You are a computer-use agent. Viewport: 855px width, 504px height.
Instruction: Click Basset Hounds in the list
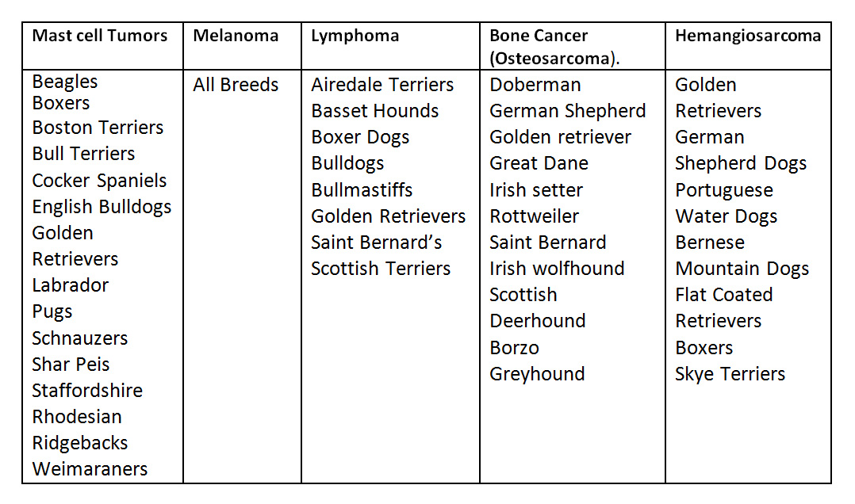coord(374,111)
